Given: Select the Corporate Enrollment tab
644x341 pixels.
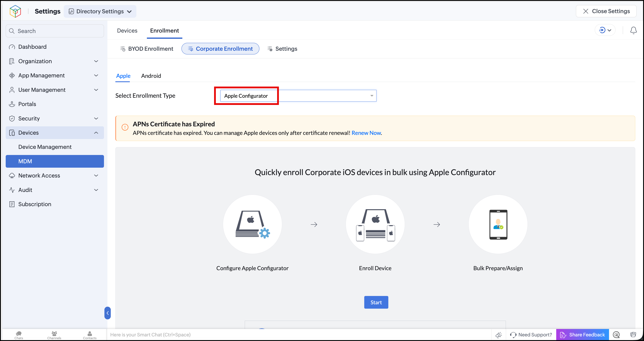Looking at the screenshot, I should 220,49.
